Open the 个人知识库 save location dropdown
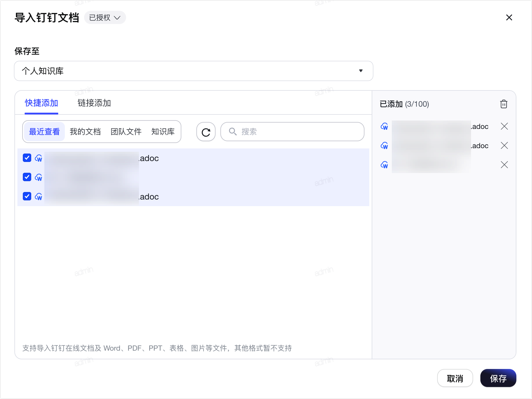The height and width of the screenshot is (399, 532). (x=194, y=71)
